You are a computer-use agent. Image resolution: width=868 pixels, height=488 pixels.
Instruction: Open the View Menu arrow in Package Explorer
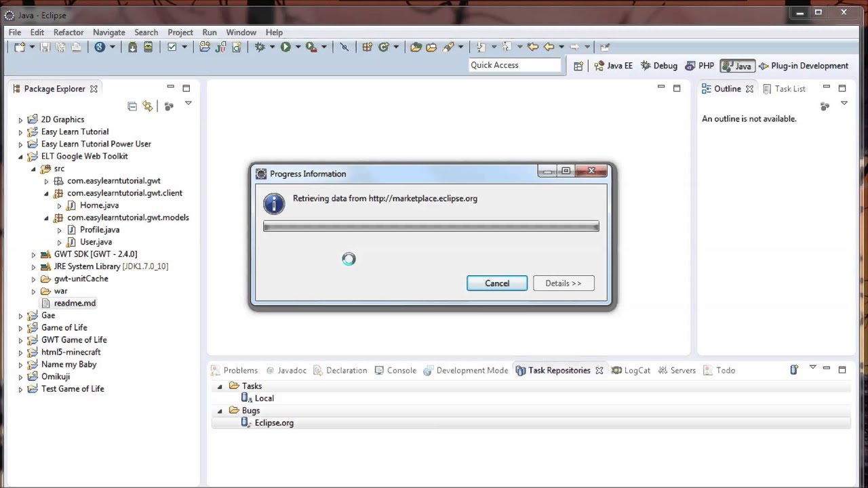point(188,103)
